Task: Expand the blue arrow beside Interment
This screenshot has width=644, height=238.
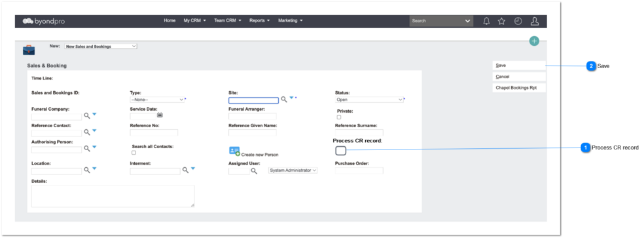Action: [192, 168]
